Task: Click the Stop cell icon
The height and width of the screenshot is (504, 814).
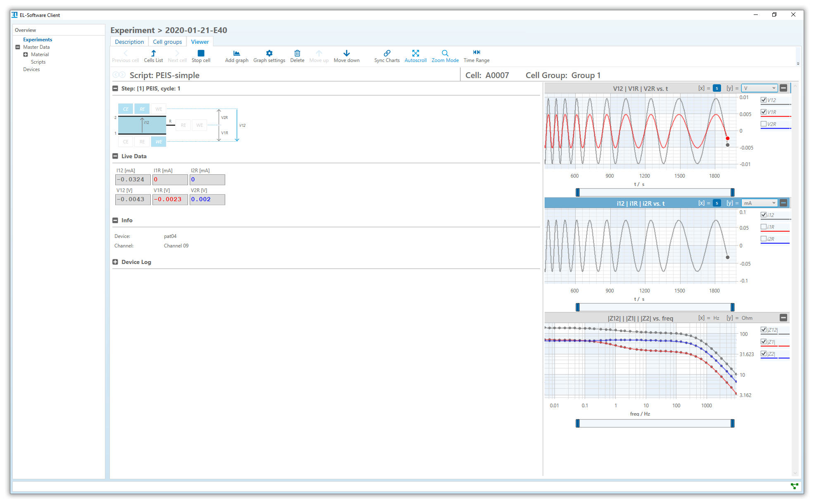Action: tap(201, 53)
